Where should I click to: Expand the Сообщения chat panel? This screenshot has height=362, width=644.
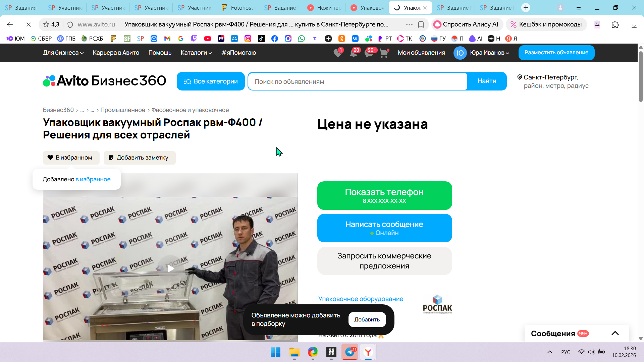(x=615, y=333)
